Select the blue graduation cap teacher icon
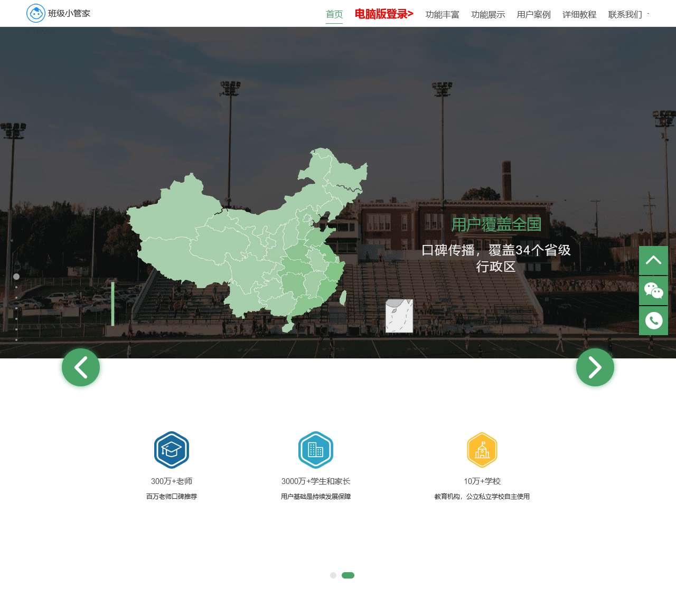 coord(172,450)
